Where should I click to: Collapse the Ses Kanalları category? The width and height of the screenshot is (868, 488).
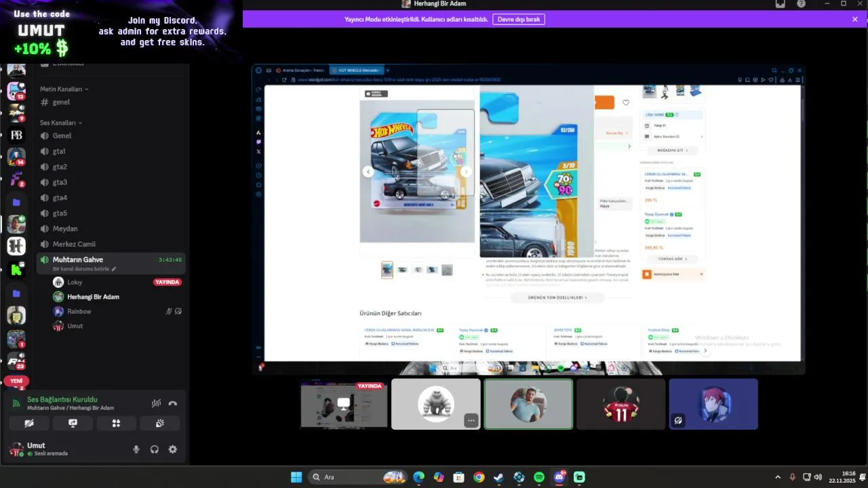61,123
